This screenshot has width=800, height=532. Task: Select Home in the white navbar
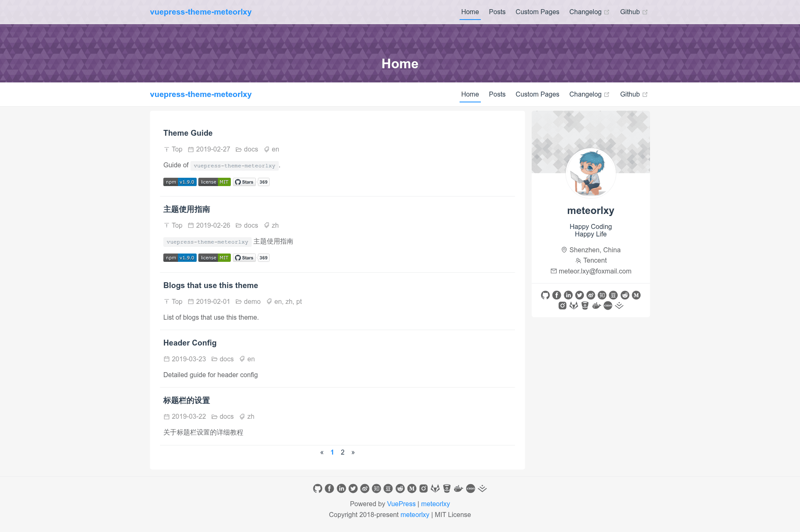(x=470, y=94)
